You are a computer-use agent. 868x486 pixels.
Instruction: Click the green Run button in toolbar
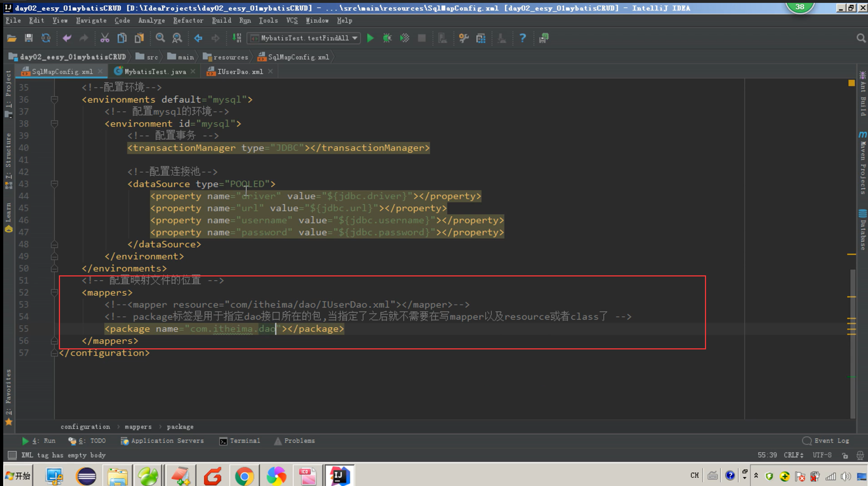click(370, 38)
